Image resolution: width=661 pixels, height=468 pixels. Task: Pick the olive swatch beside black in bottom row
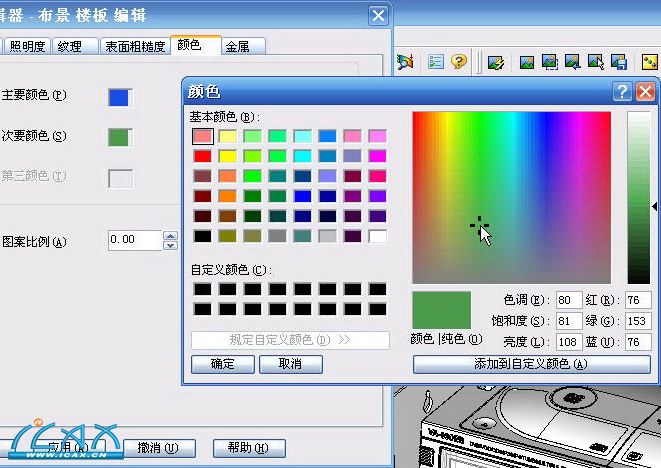228,236
